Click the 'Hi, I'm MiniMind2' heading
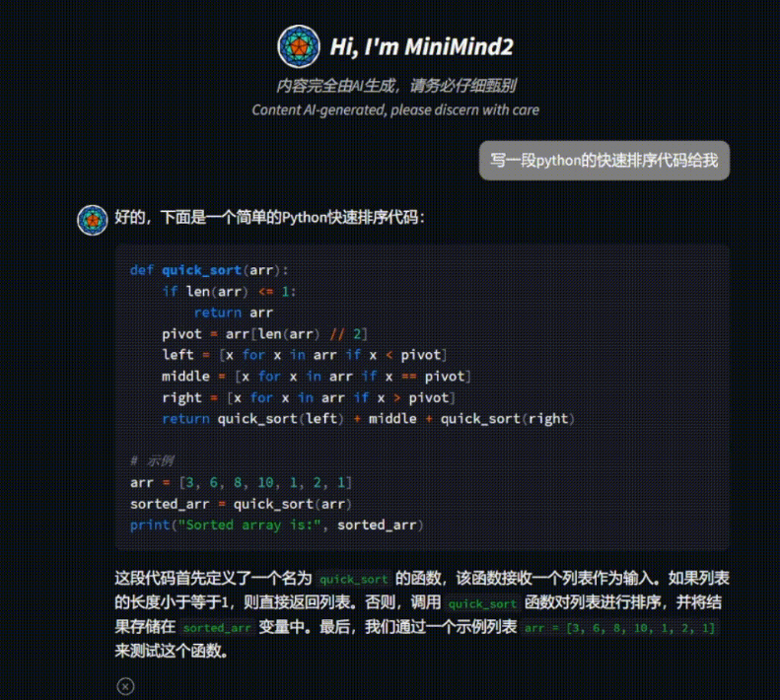780x700 pixels. point(421,46)
